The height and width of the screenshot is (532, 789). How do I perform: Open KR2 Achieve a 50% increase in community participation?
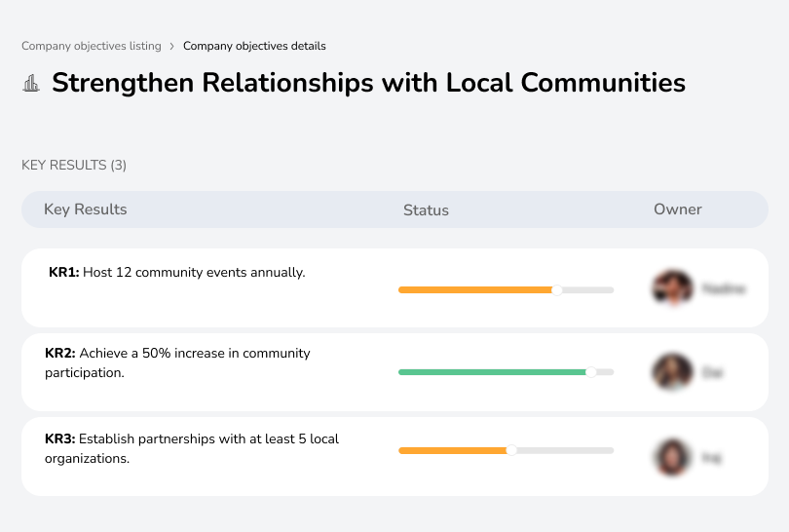(x=177, y=362)
